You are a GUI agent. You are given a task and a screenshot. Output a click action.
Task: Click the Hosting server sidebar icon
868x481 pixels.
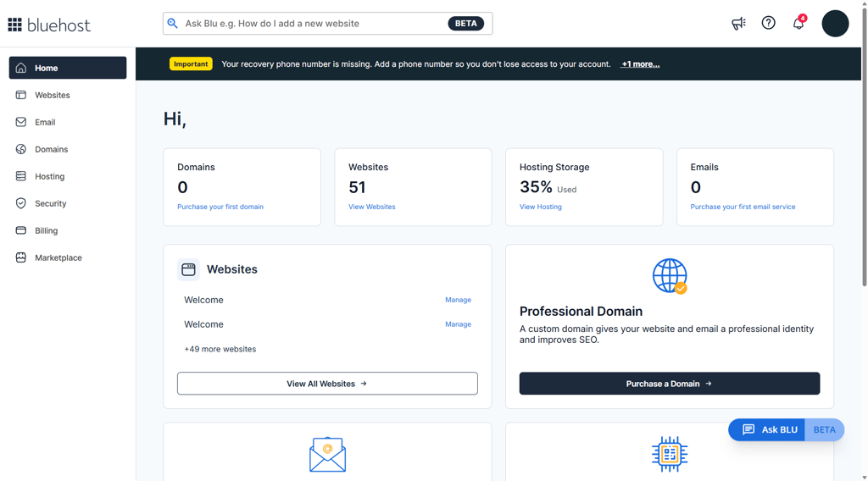tap(21, 176)
